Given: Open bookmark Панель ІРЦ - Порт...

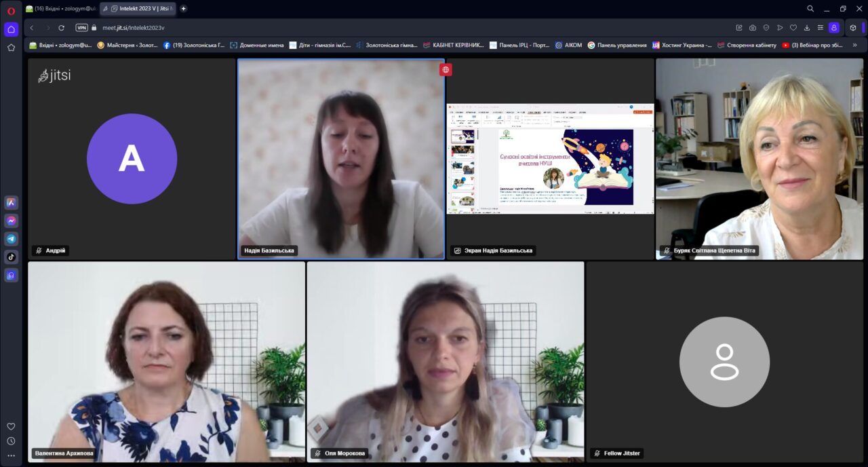Looking at the screenshot, I should (x=520, y=45).
